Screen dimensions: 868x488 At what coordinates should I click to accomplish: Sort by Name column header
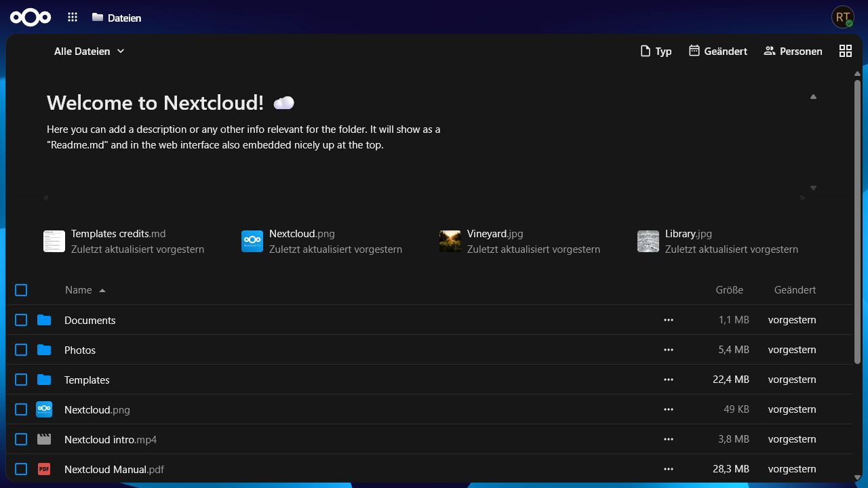click(x=79, y=290)
